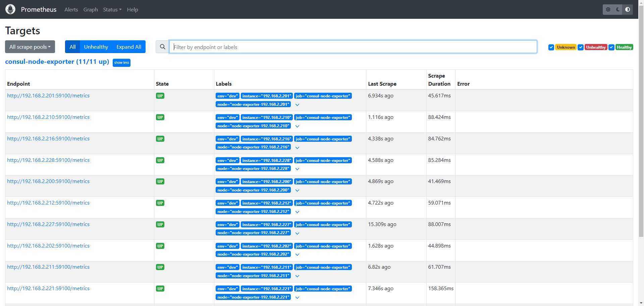Open the Graph page

91,10
